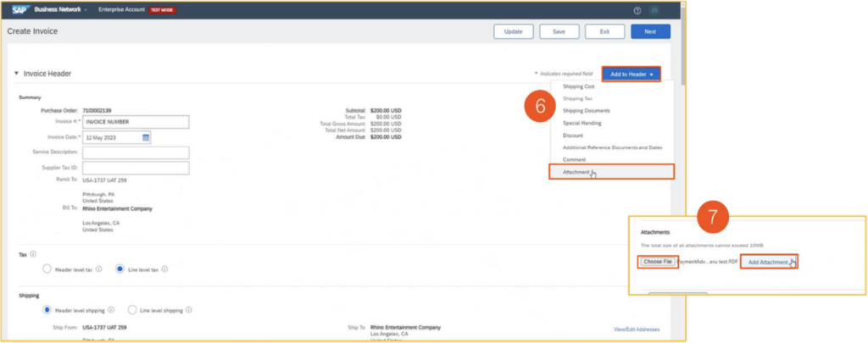
Task: Click USA-1737 UAT 259 under Remit To
Action: (104, 180)
